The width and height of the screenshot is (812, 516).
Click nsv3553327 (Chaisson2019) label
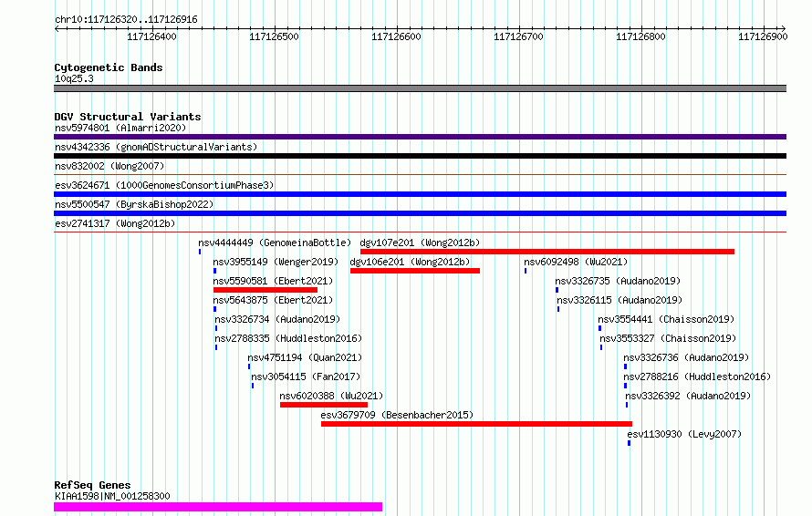click(668, 338)
